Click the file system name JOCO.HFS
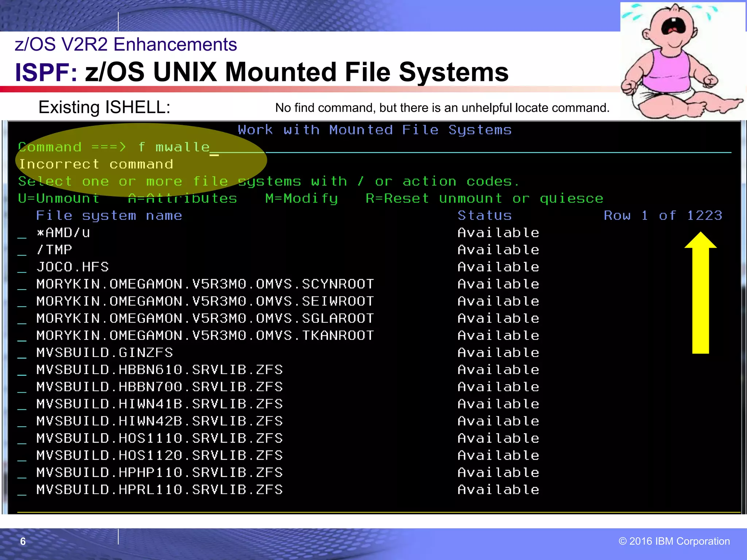 [73, 267]
